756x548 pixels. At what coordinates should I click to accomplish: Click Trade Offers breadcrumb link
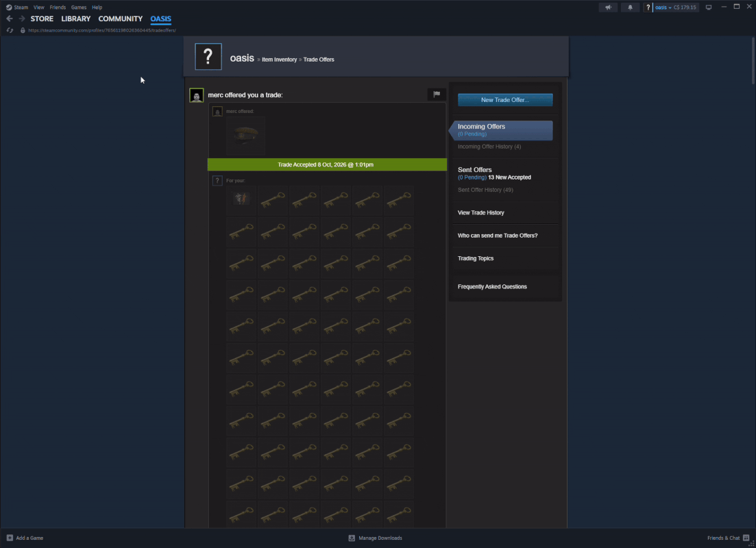pyautogui.click(x=319, y=60)
